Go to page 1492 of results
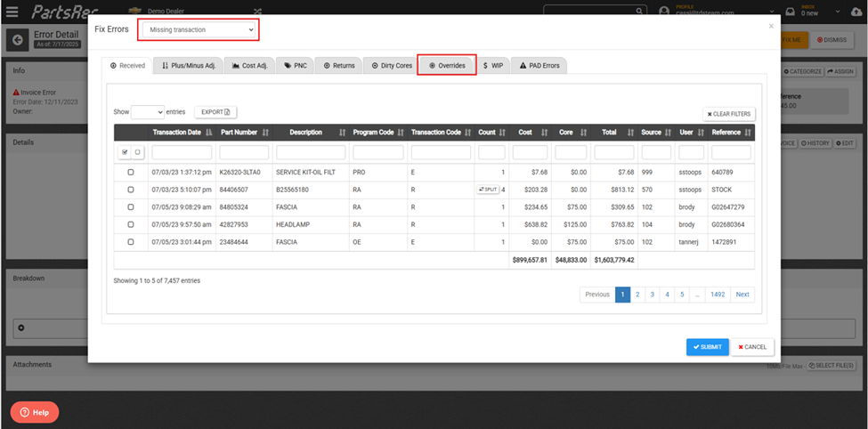 [x=718, y=295]
